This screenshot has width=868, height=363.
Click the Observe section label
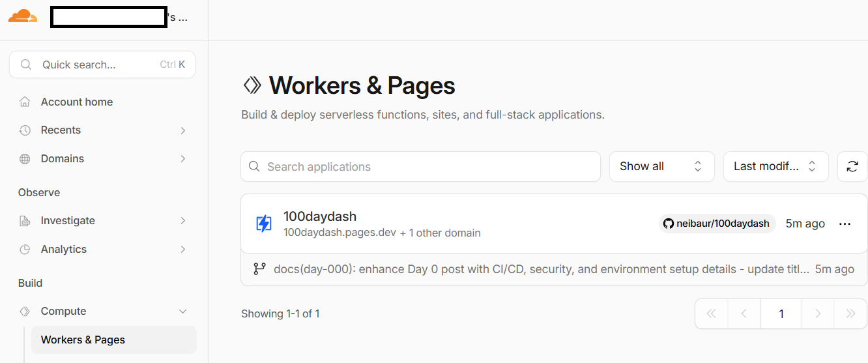(39, 192)
